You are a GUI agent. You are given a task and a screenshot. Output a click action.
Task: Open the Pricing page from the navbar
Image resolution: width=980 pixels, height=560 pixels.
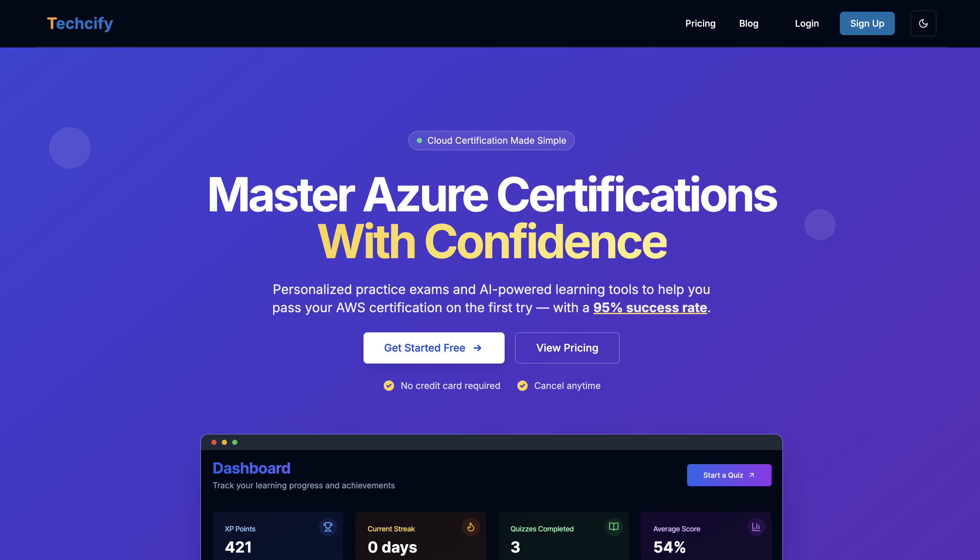click(700, 23)
